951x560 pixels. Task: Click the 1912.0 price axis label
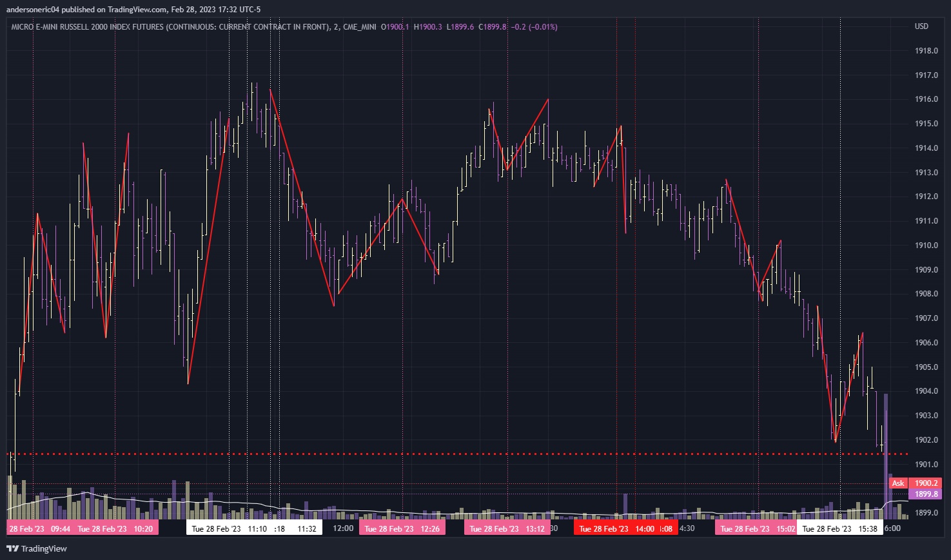[926, 197]
